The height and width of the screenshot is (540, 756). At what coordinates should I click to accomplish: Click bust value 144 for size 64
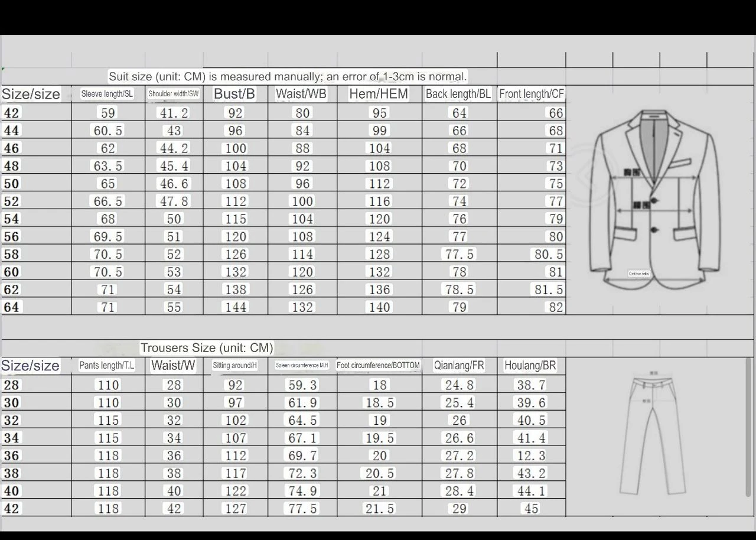point(236,307)
